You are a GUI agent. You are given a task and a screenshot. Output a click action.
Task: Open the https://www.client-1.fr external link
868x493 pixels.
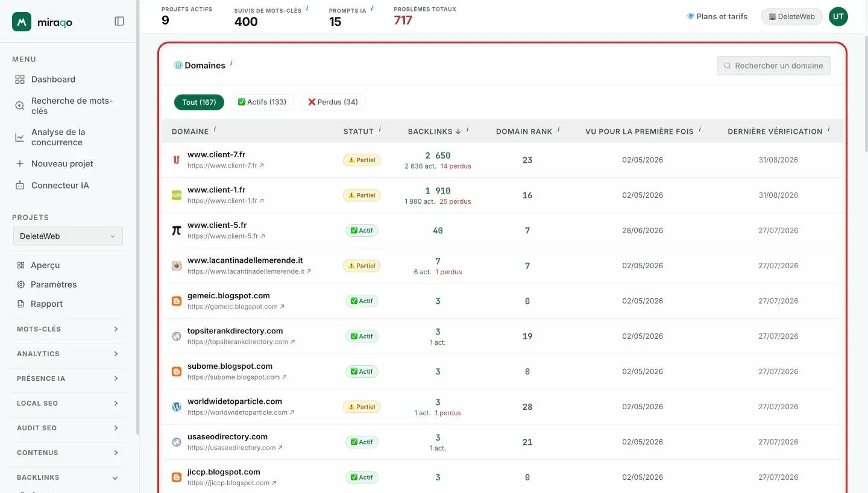click(225, 201)
